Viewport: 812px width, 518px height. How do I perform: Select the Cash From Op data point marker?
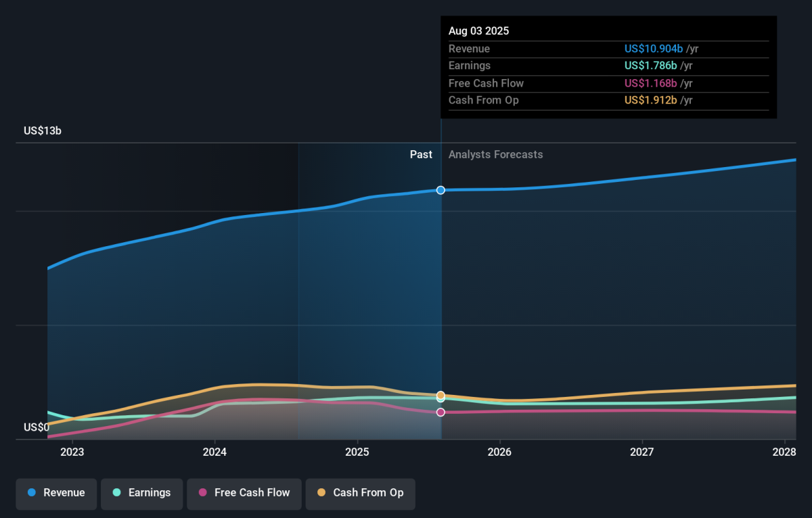coord(441,395)
